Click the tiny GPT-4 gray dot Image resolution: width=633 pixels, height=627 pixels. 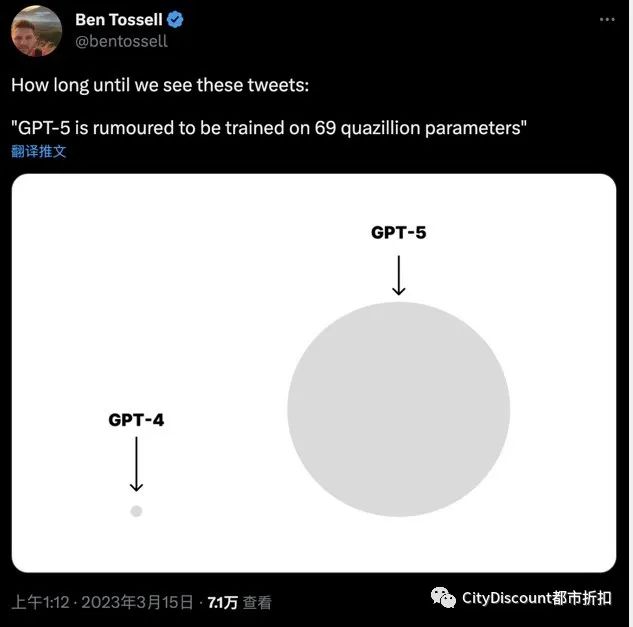tap(136, 511)
